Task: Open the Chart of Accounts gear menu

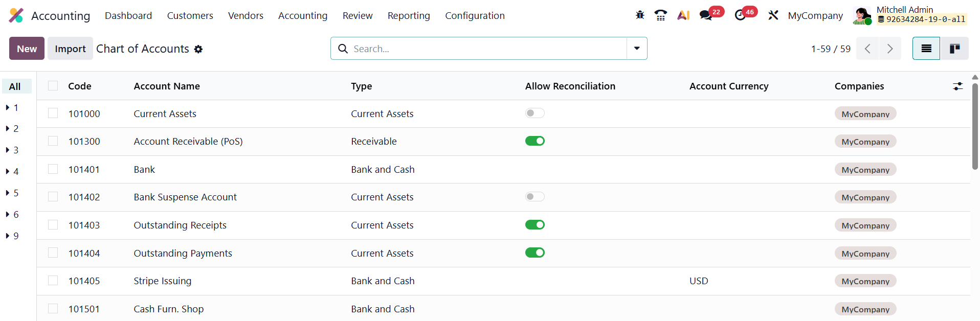Action: [198, 49]
